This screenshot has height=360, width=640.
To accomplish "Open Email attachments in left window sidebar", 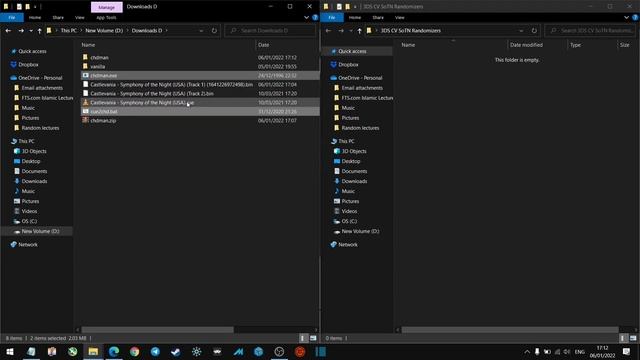I will (42, 88).
